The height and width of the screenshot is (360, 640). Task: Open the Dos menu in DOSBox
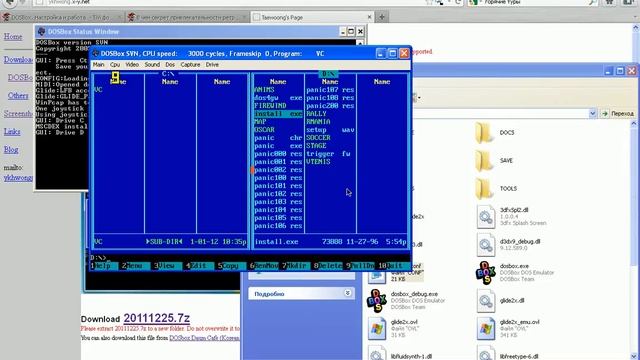point(170,65)
